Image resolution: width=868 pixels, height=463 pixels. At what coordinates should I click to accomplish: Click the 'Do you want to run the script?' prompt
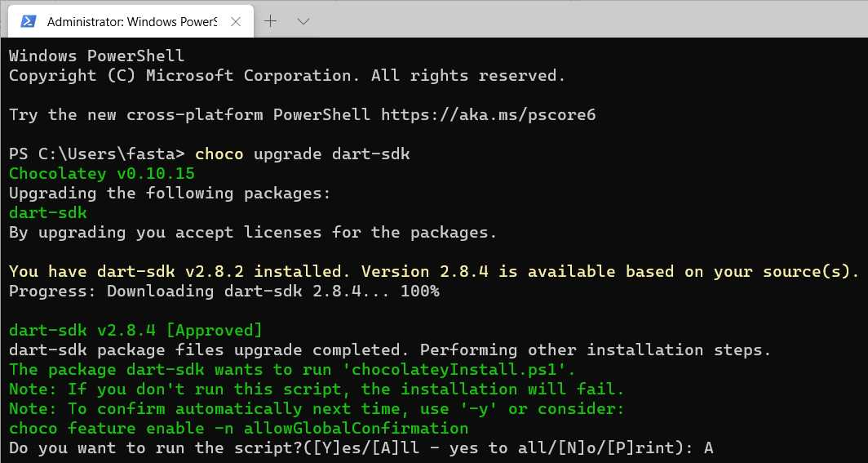tap(361, 448)
